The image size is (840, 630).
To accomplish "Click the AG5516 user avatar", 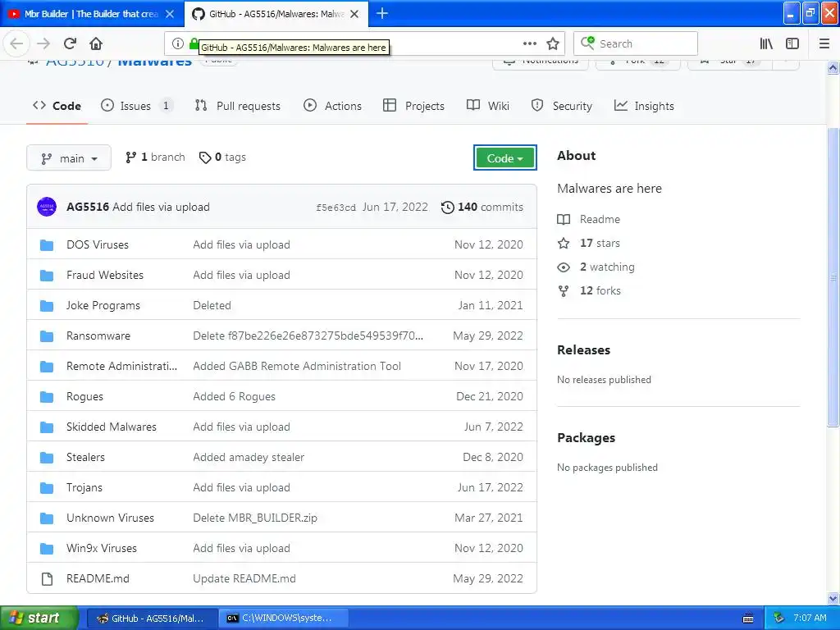I will click(47, 207).
